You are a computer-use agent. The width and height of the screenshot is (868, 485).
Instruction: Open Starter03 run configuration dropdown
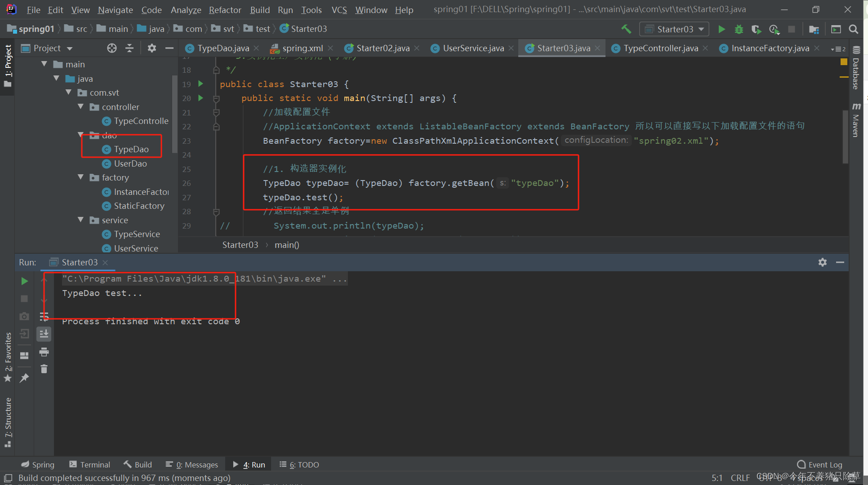pos(674,29)
